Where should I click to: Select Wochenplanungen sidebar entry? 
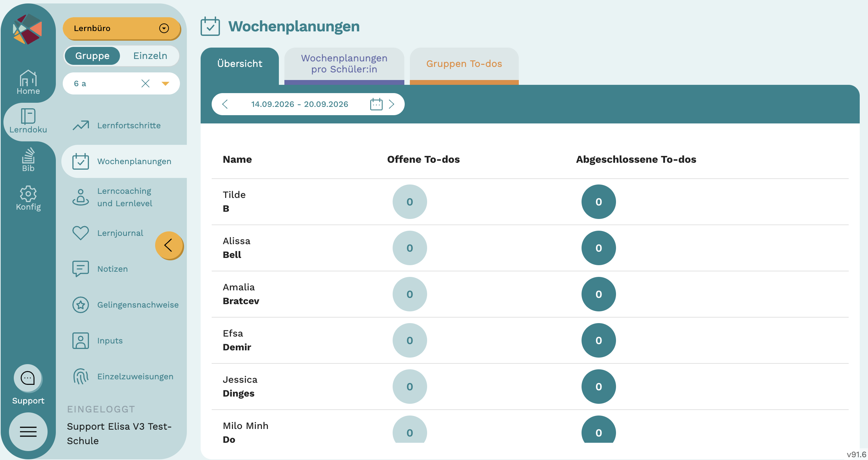pyautogui.click(x=124, y=161)
